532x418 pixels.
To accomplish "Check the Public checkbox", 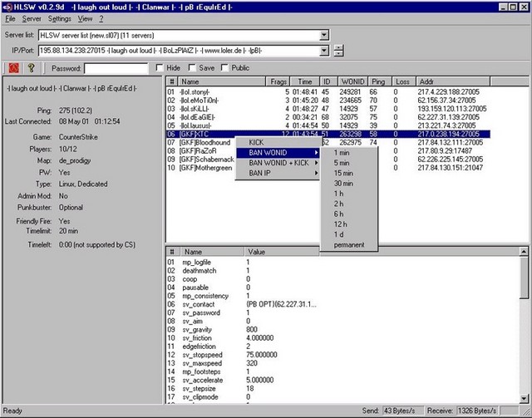I will coord(224,67).
